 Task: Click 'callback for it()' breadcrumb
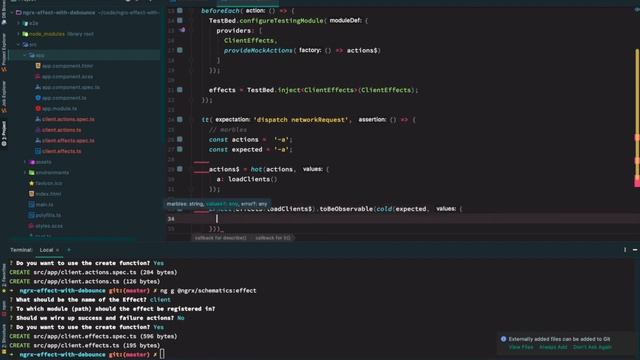pyautogui.click(x=273, y=238)
